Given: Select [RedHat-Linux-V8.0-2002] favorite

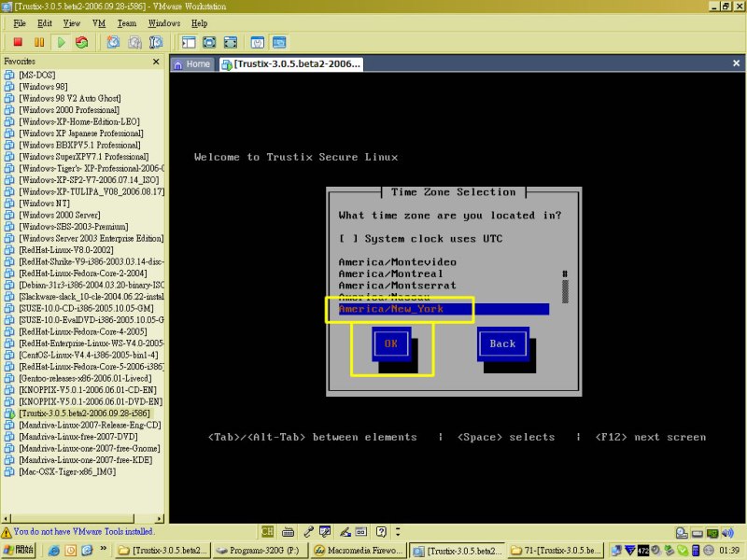Looking at the screenshot, I should pos(66,250).
